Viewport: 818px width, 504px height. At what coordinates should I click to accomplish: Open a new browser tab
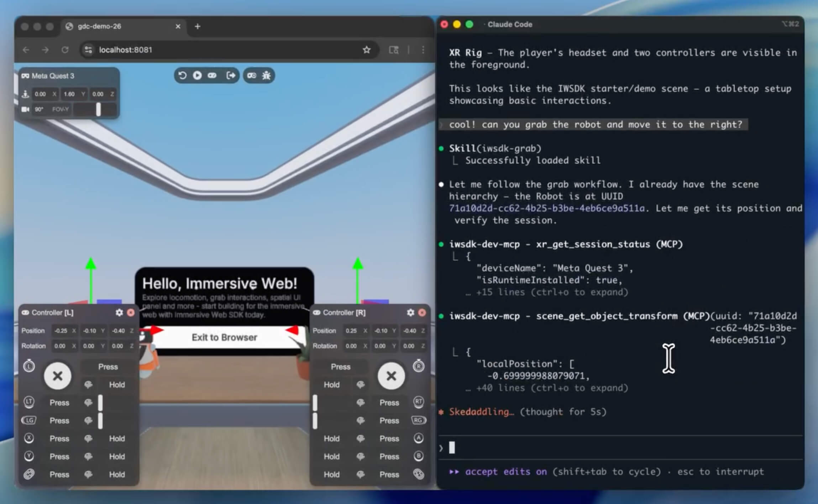coord(198,26)
